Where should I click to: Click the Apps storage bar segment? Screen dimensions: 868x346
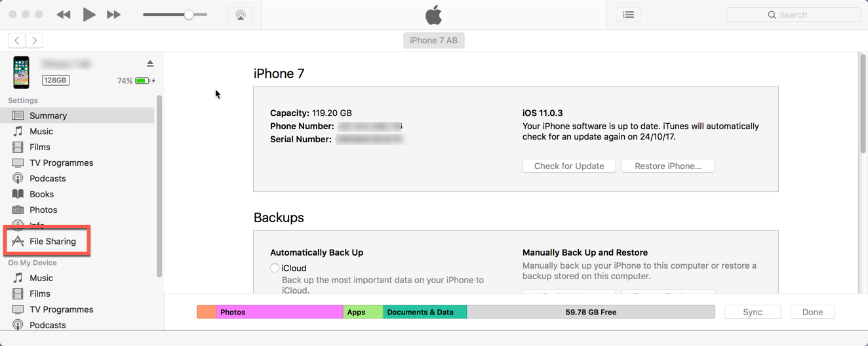pos(363,312)
